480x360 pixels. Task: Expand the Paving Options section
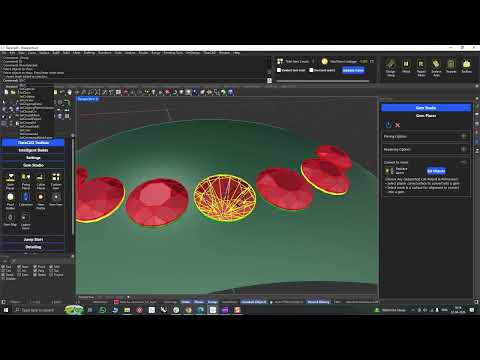(463, 136)
